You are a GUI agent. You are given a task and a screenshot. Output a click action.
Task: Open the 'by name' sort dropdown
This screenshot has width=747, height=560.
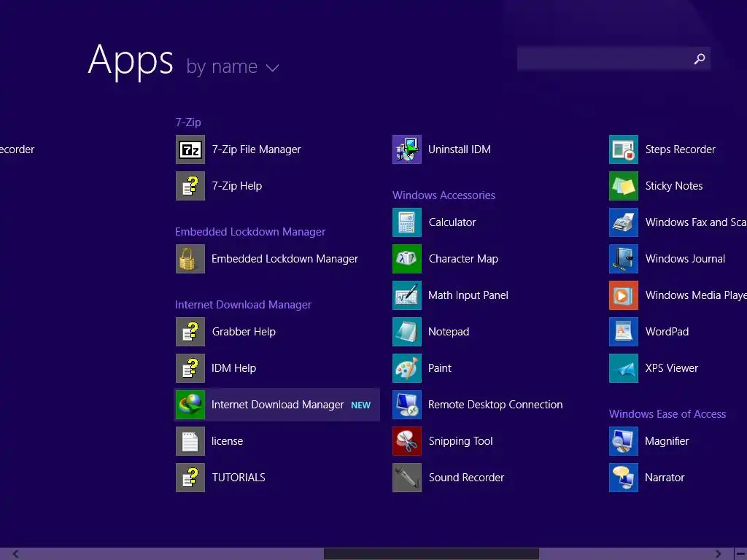coord(233,66)
